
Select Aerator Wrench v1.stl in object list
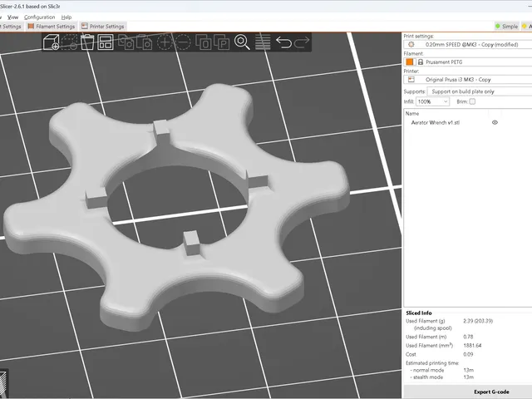436,122
